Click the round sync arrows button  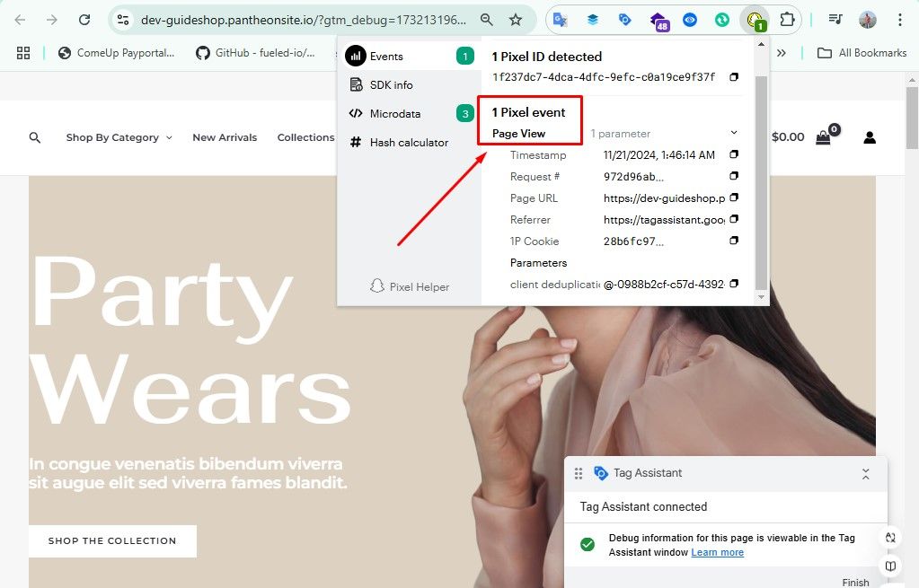coord(890,538)
